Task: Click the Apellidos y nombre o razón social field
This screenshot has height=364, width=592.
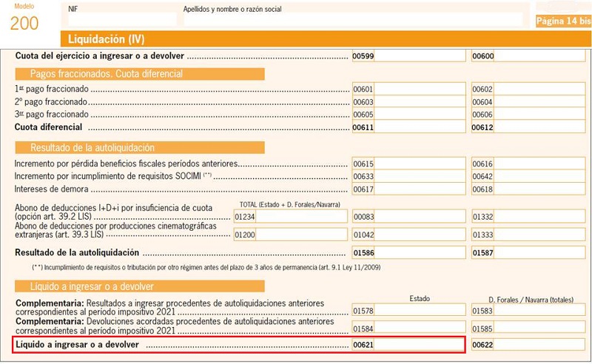Action: tap(353, 19)
